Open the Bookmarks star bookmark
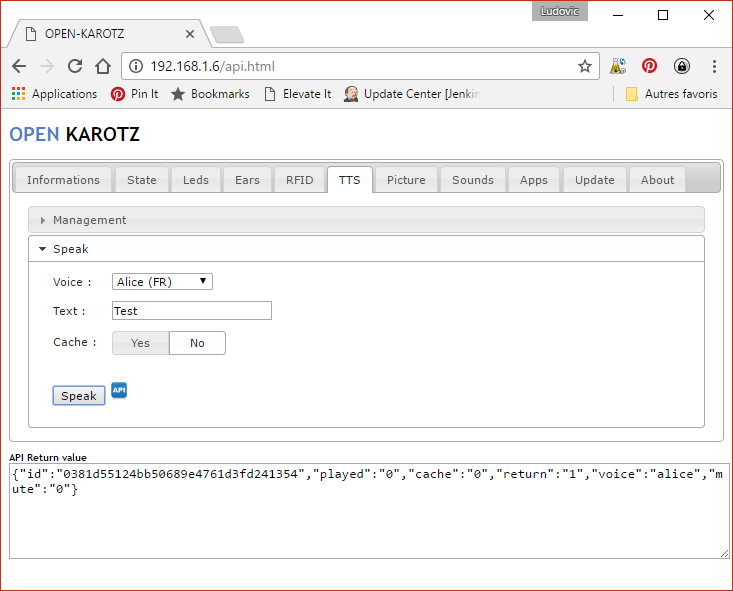The width and height of the screenshot is (733, 591). [x=210, y=94]
